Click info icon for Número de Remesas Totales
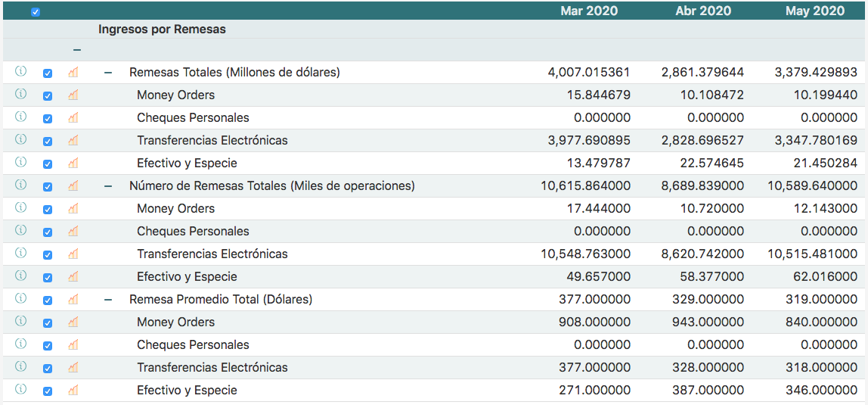The height and width of the screenshot is (405, 868). 20,185
